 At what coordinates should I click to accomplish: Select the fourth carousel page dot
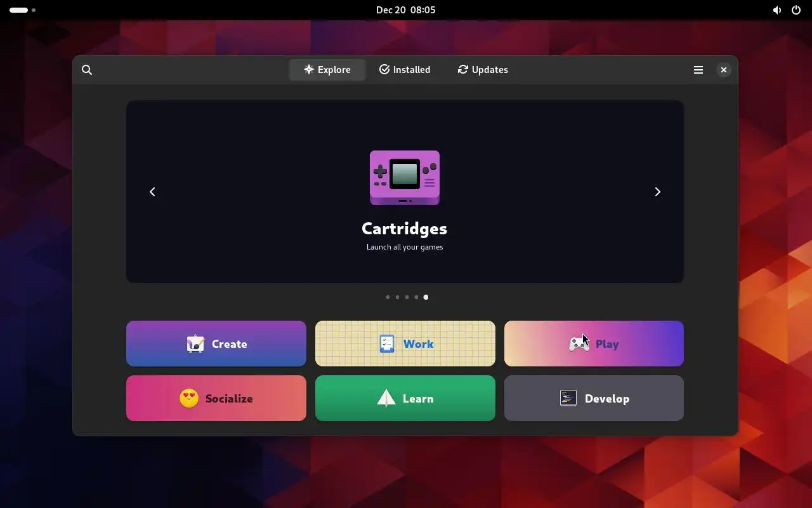[x=416, y=297]
